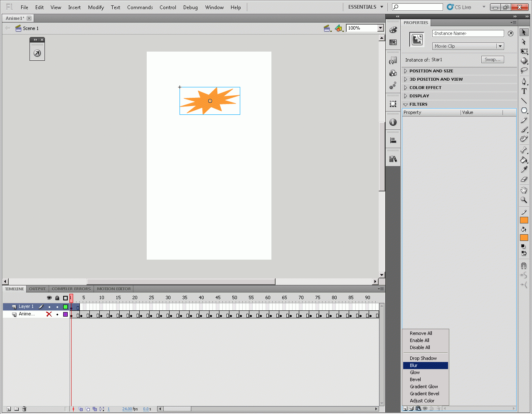Open the Movie Clip instance type dropdown
This screenshot has height=414, width=532.
point(468,46)
